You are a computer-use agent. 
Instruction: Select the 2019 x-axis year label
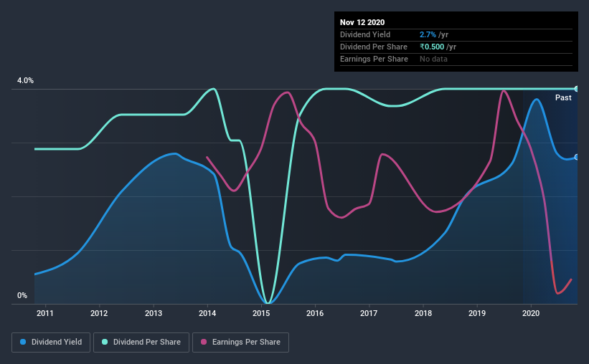pos(477,313)
